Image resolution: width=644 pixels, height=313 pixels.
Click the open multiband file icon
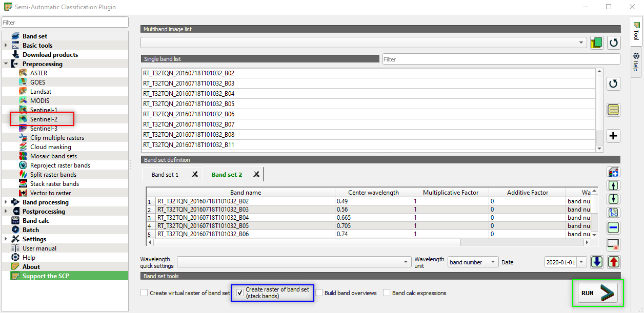tap(596, 43)
